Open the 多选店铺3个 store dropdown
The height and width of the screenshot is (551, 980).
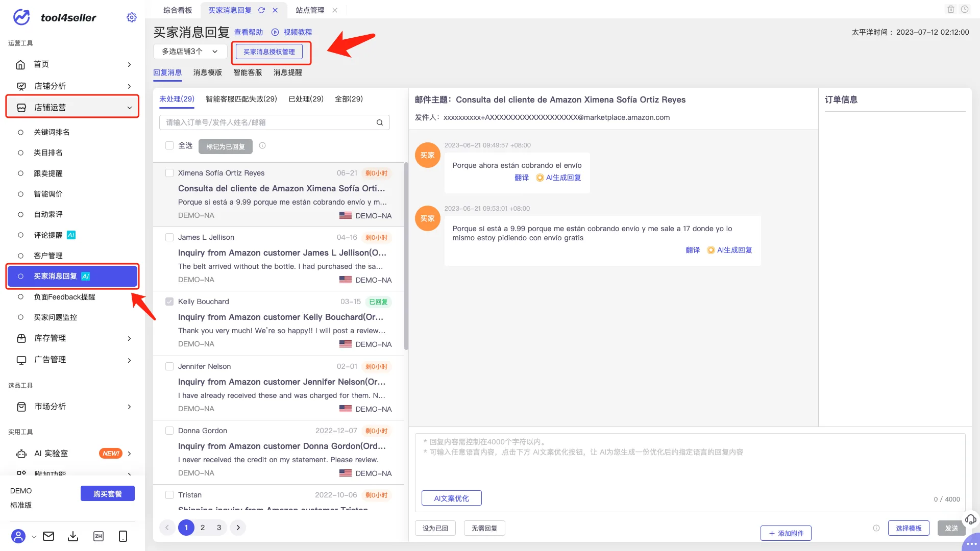pos(190,52)
